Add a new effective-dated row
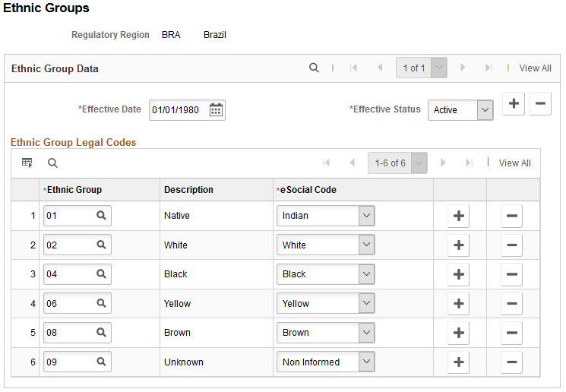This screenshot has width=566, height=392. coord(514,104)
